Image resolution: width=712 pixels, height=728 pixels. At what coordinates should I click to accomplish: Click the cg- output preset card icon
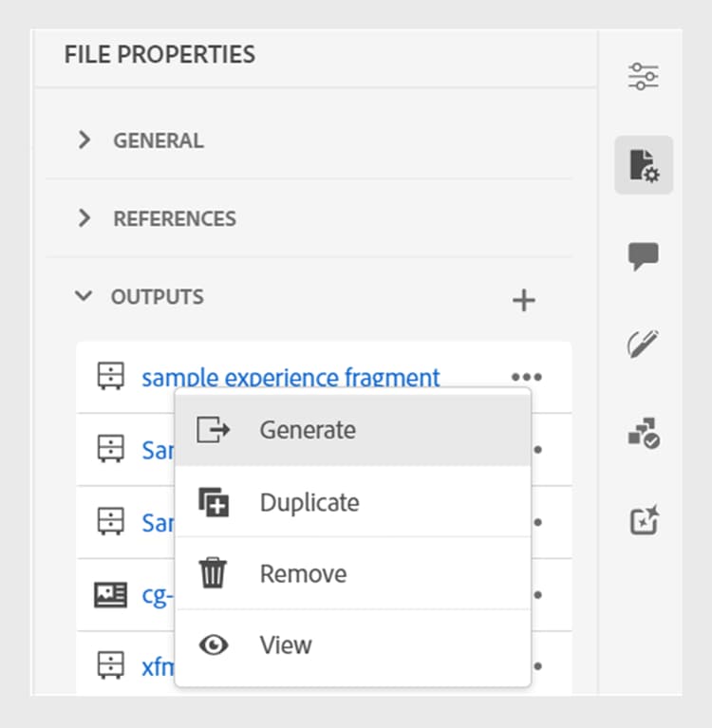pos(111,594)
